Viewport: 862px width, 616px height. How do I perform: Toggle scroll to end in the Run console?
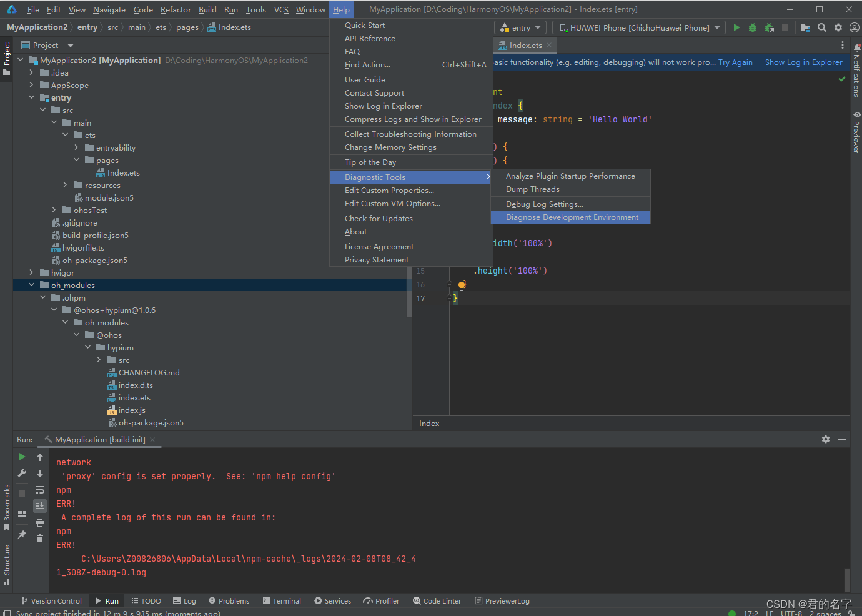coord(40,505)
